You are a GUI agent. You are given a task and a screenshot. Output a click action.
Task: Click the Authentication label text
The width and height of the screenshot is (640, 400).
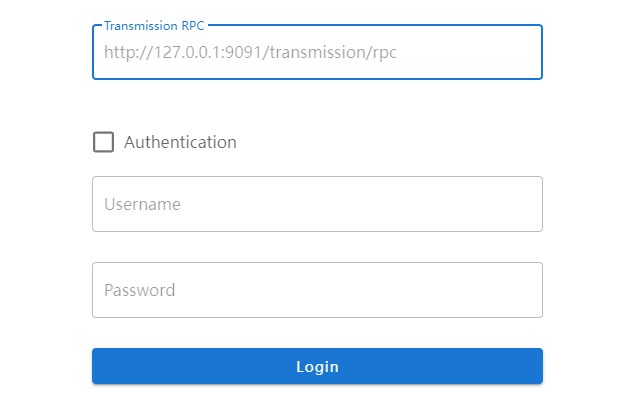coord(180,142)
